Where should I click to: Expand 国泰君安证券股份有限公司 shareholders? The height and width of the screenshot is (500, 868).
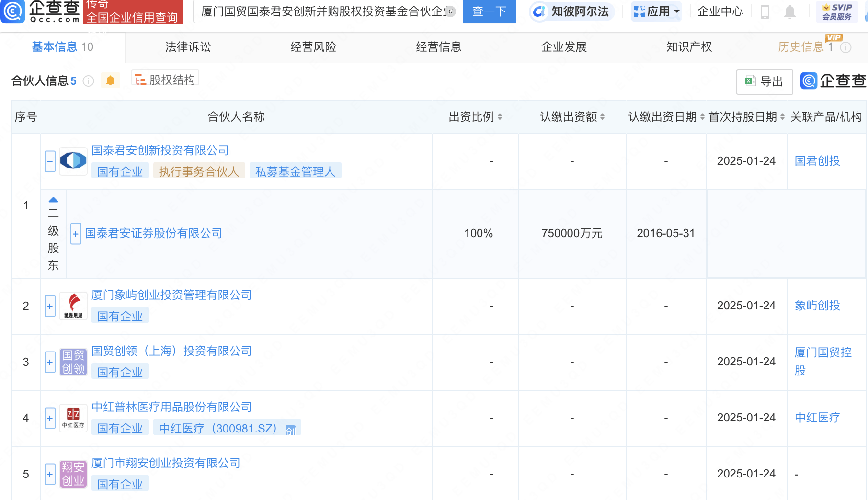(x=76, y=234)
